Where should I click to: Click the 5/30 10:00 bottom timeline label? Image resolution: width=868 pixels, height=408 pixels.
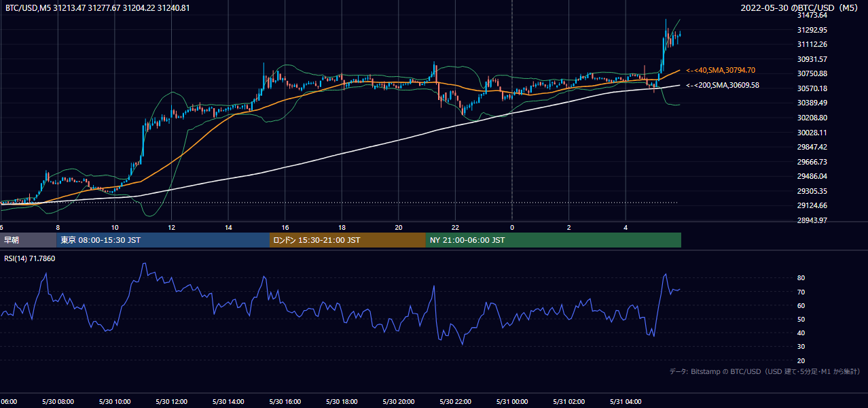click(x=115, y=402)
